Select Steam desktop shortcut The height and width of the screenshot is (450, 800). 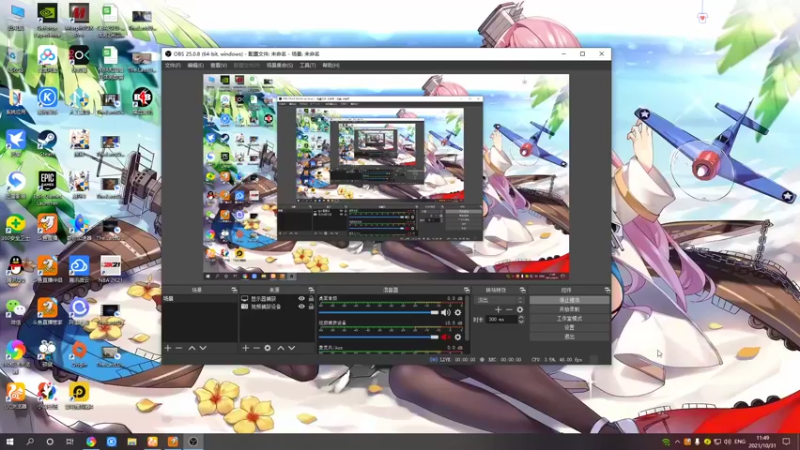coord(47,143)
